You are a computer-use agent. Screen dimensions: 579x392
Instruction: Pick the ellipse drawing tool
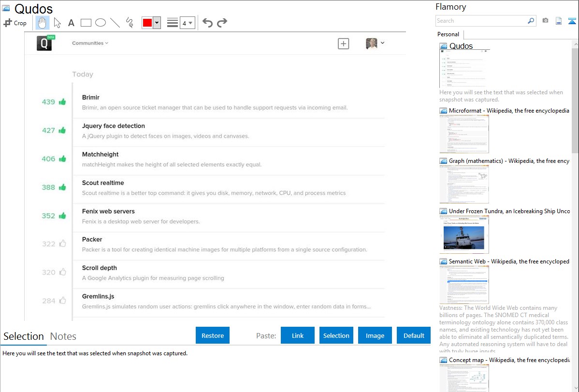101,23
